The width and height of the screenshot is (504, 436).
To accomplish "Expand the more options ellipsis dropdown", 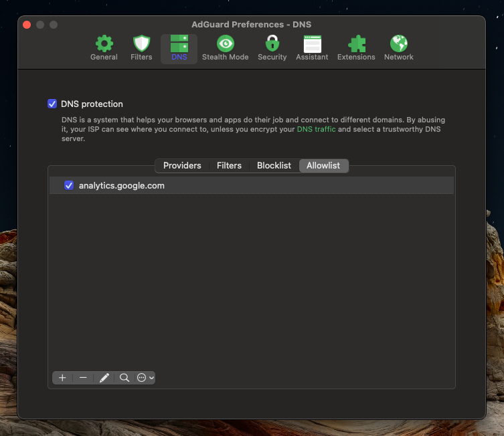I will coord(145,378).
